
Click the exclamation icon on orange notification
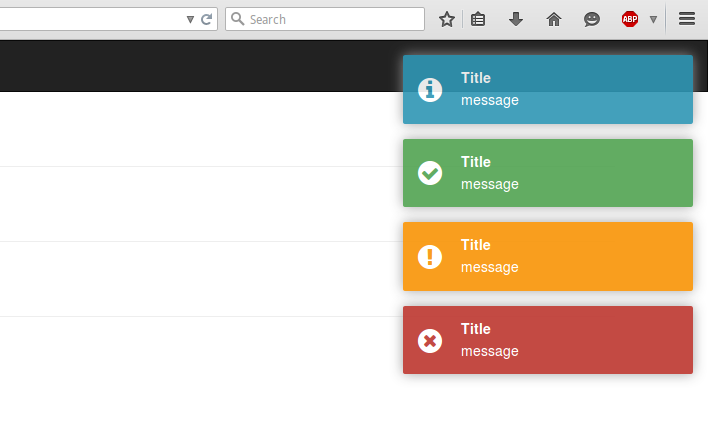pos(430,257)
